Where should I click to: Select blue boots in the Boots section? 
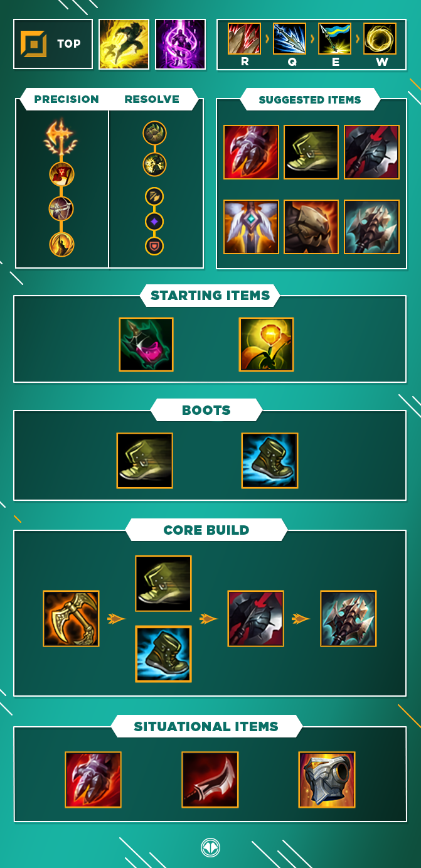[270, 461]
